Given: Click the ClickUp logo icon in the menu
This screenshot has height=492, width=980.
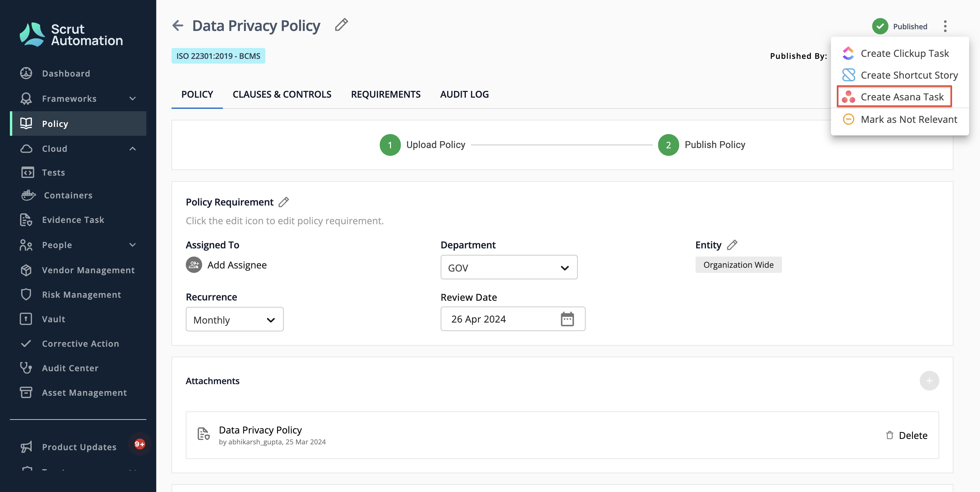Looking at the screenshot, I should click(x=848, y=53).
